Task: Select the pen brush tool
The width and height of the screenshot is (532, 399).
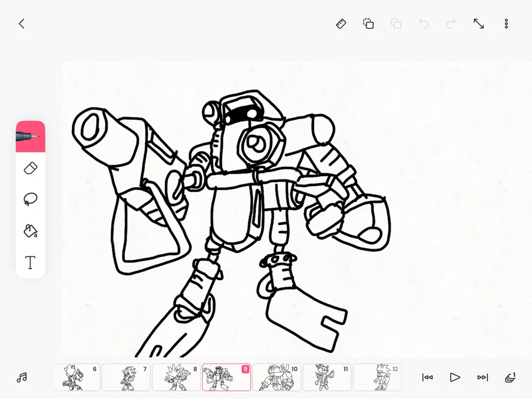Action: [x=31, y=137]
